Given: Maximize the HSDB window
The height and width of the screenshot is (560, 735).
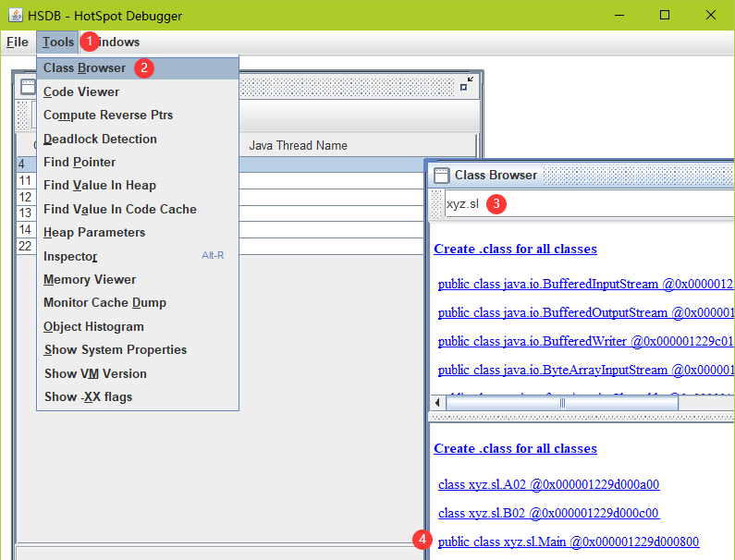Looking at the screenshot, I should click(664, 15).
